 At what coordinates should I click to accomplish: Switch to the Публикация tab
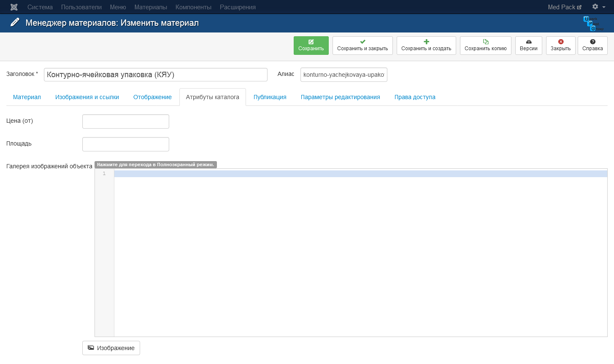tap(270, 97)
